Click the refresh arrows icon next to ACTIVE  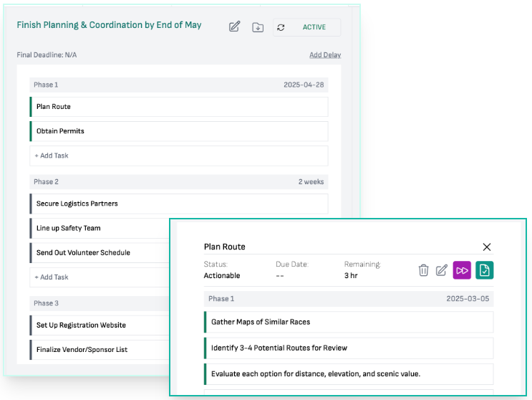281,27
